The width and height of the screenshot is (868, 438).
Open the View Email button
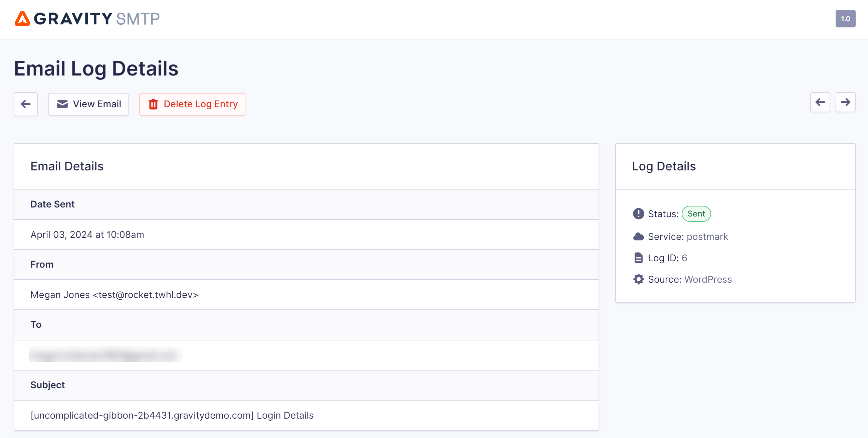(x=88, y=104)
